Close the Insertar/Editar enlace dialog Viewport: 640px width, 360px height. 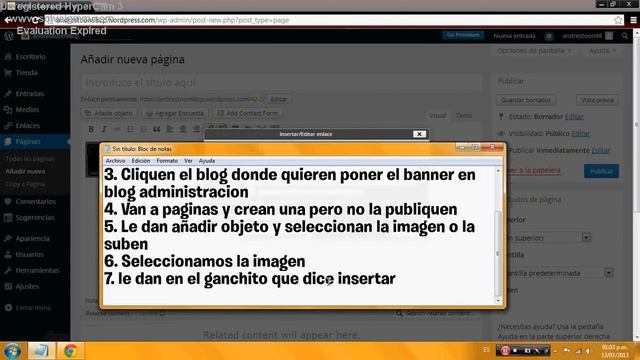click(419, 134)
